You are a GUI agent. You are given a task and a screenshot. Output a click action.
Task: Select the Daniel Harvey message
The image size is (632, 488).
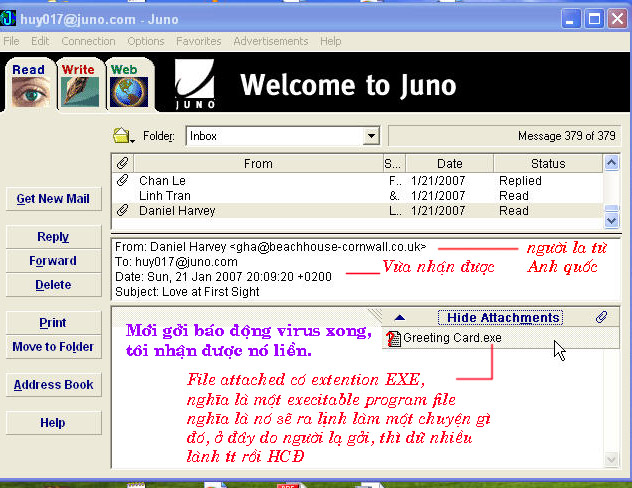pos(358,211)
